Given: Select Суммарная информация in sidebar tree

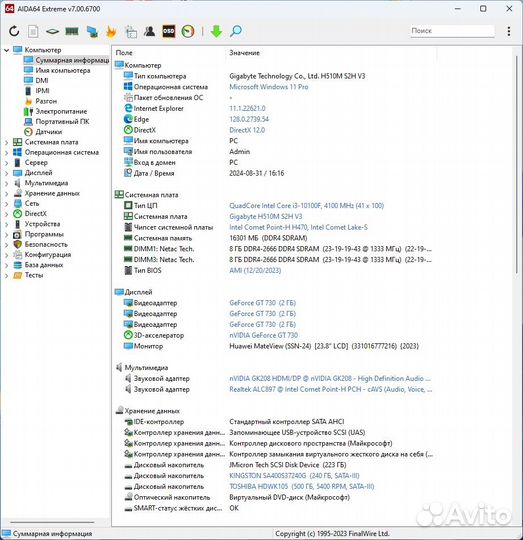Looking at the screenshot, I should tap(66, 60).
